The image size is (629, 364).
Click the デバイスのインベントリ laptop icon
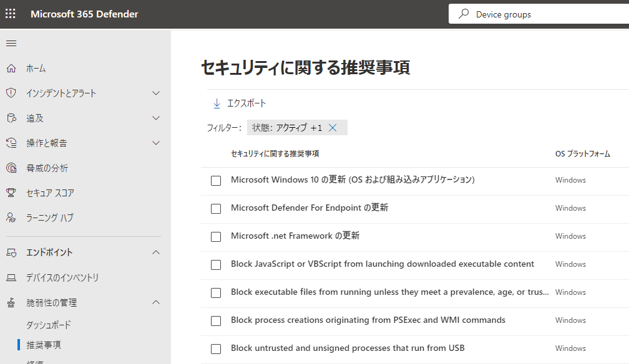click(11, 277)
